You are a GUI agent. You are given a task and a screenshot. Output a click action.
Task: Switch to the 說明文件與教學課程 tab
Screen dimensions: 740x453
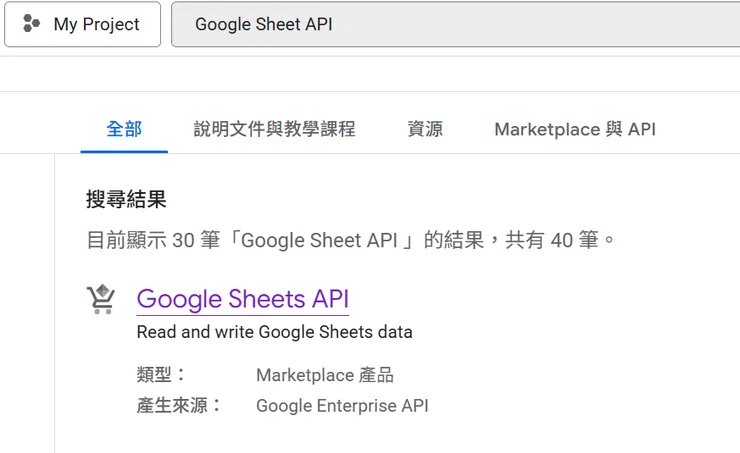point(274,129)
